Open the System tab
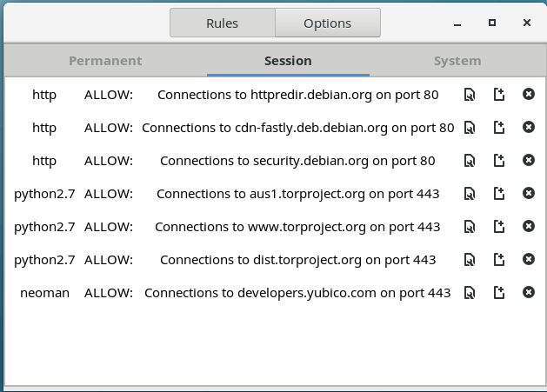Screen dimensions: 547x392 [457, 61]
